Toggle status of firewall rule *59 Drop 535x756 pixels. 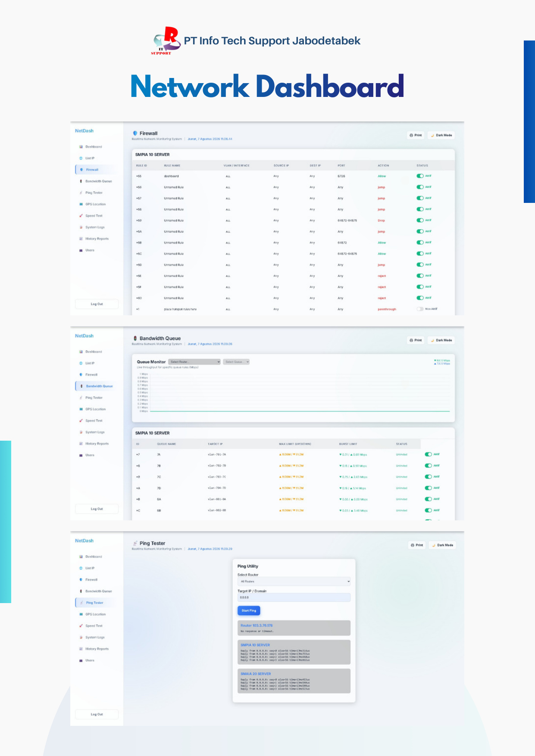[x=420, y=220]
